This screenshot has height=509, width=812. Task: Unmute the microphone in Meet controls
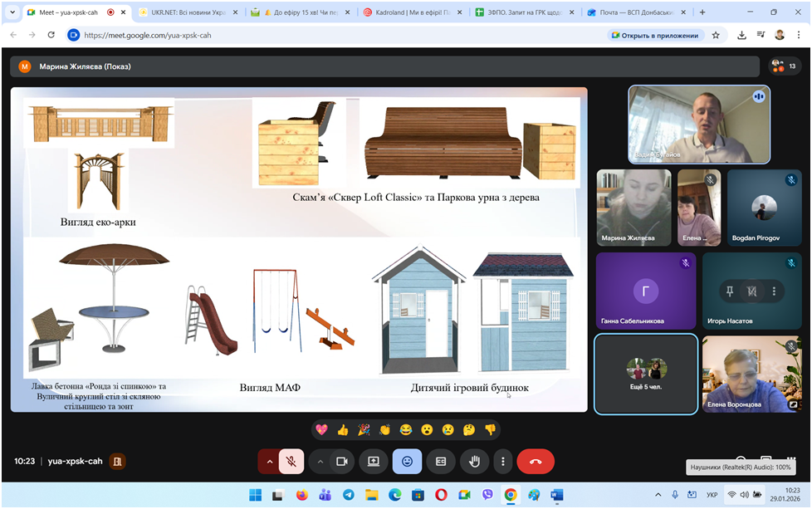pos(291,461)
